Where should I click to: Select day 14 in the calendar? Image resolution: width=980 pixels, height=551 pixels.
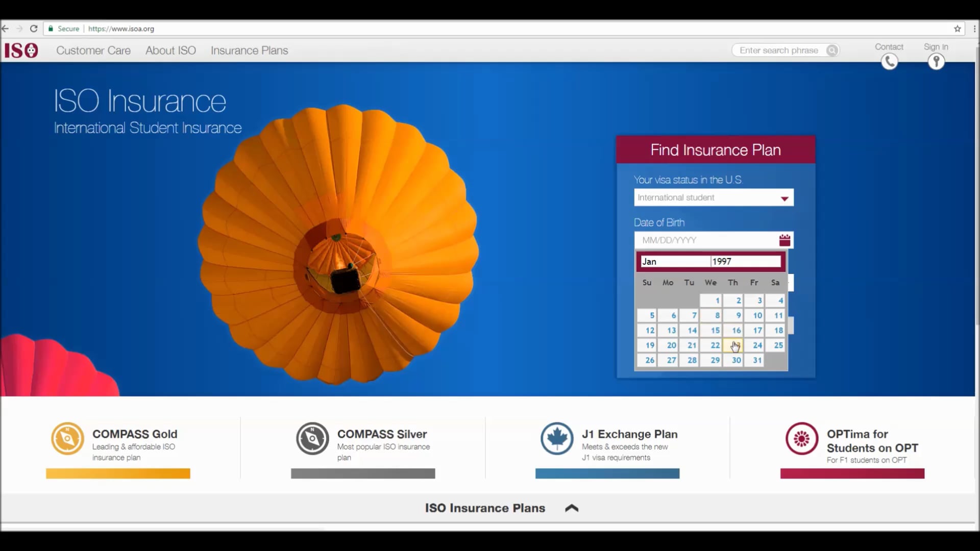tap(689, 330)
